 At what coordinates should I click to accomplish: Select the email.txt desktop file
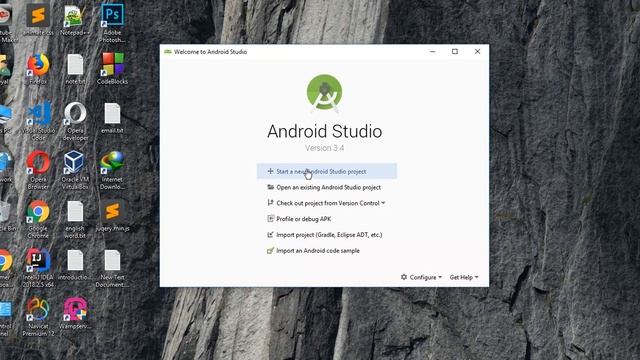(112, 118)
